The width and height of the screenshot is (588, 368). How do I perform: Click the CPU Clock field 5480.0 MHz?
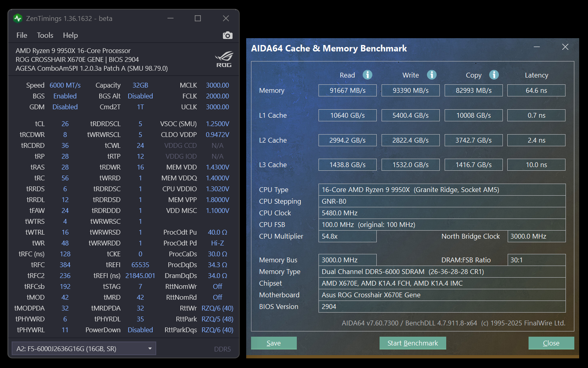442,213
